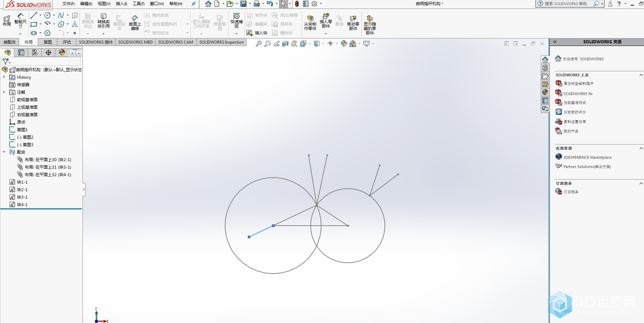644x323 pixels.
Task: Open the FeatureManager Design Tree tab
Action: [x=8, y=52]
